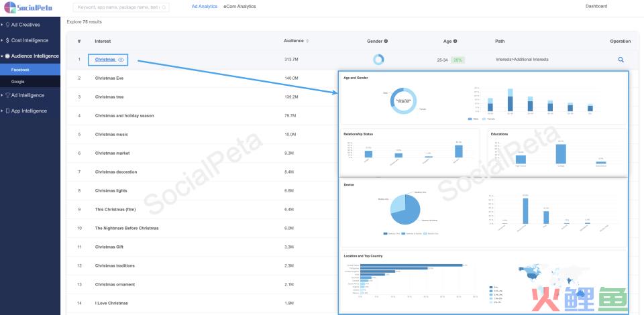This screenshot has height=315, width=644.
Task: Toggle Male legend swatch in age chart
Action: click(470, 119)
